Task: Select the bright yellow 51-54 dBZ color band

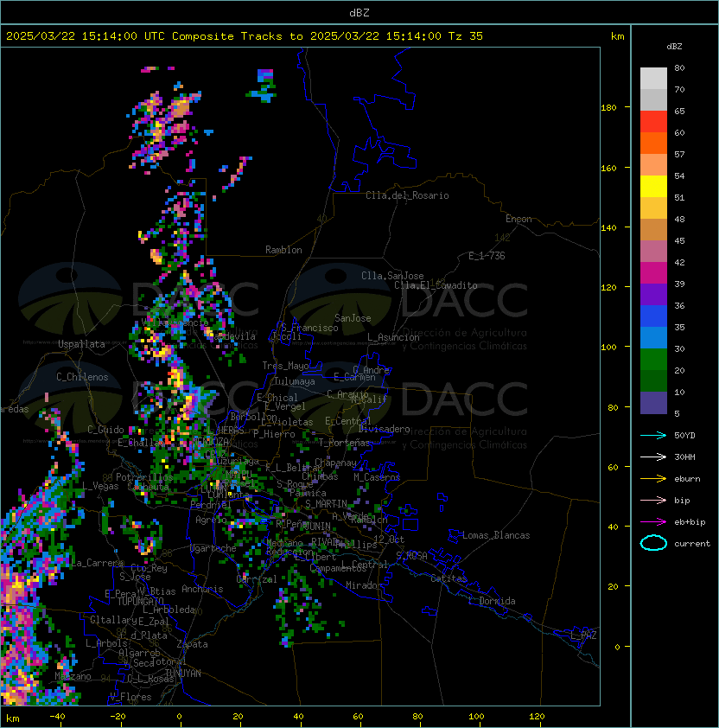Action: pyautogui.click(x=653, y=186)
